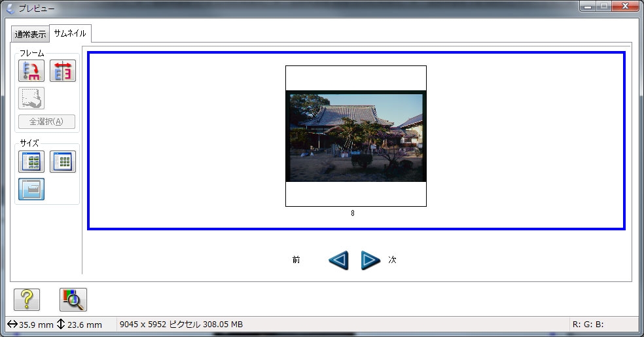Select the temple photo thumbnail frame 8
The width and height of the screenshot is (644, 337).
tap(355, 136)
